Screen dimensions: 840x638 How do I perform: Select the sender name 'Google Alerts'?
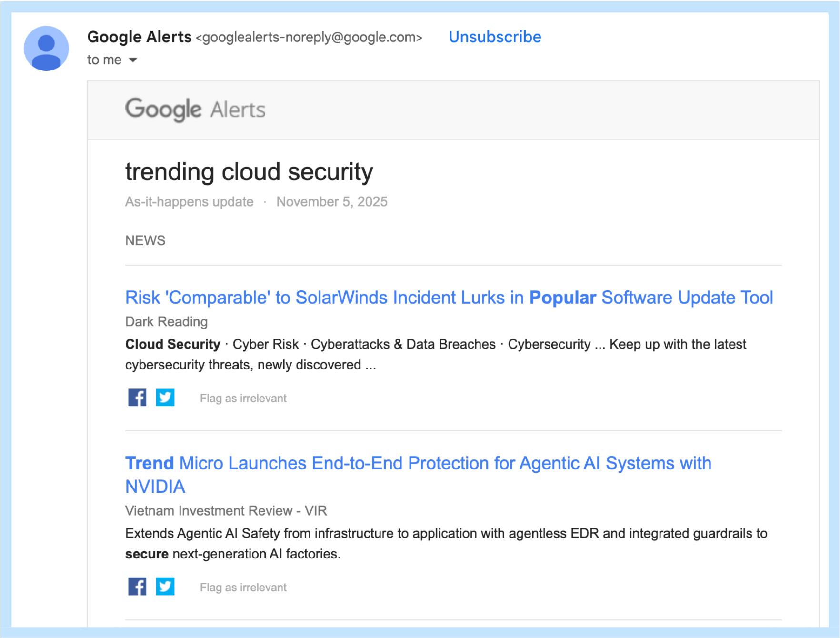coord(139,37)
